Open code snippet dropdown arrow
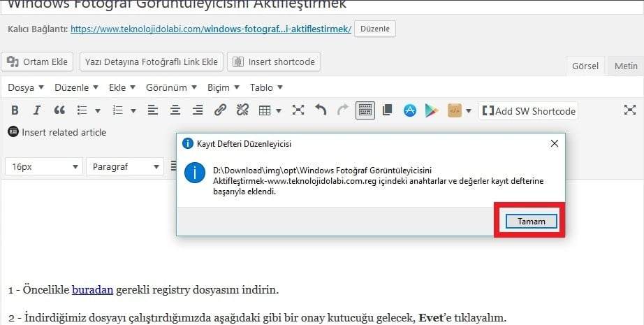Screen dimensions: 644x325 [x=469, y=110]
